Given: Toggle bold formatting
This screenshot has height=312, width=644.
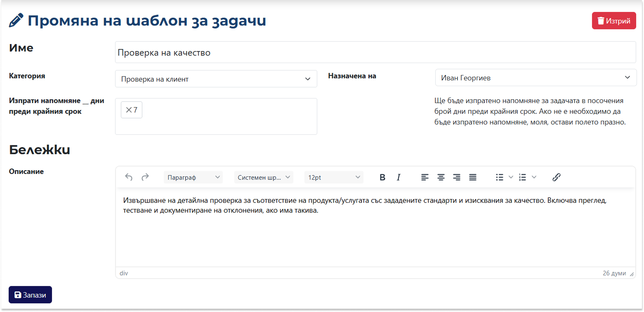Looking at the screenshot, I should point(382,177).
